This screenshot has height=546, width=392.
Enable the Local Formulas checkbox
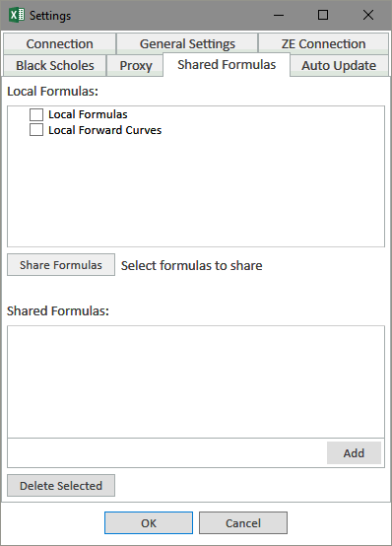(36, 114)
